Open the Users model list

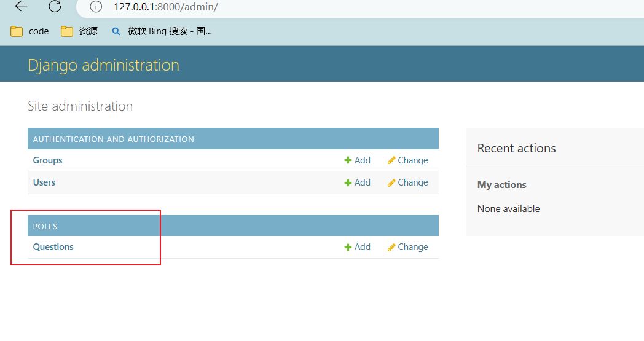pyautogui.click(x=44, y=182)
